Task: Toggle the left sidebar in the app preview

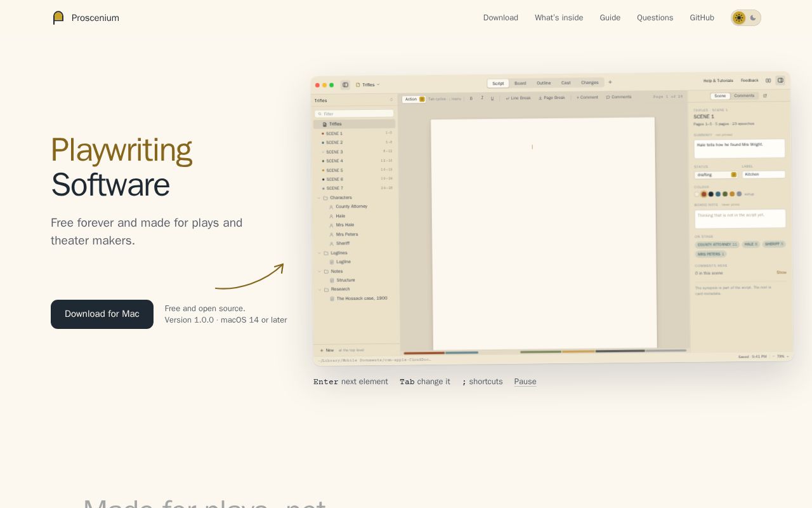Action: point(345,84)
